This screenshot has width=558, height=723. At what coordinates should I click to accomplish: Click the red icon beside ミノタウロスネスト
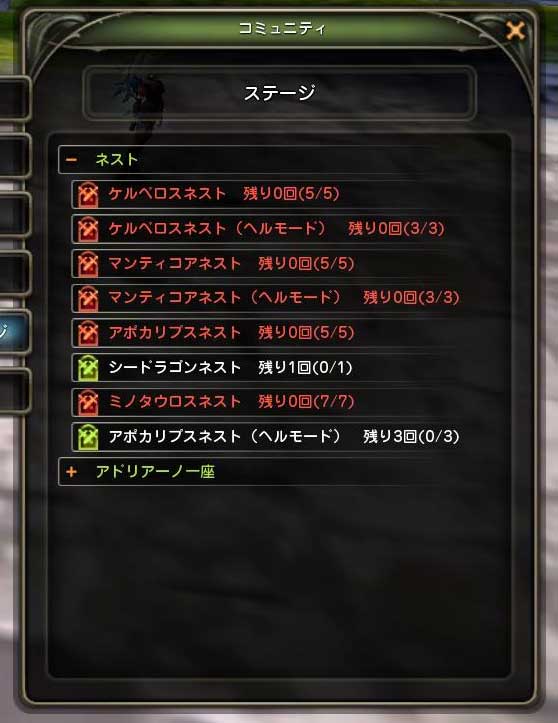(x=88, y=403)
